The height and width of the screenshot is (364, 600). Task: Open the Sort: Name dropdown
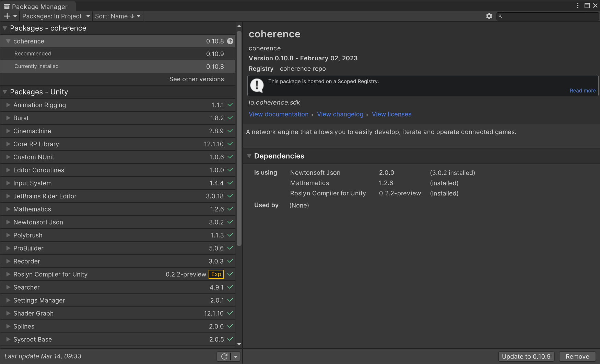point(118,16)
